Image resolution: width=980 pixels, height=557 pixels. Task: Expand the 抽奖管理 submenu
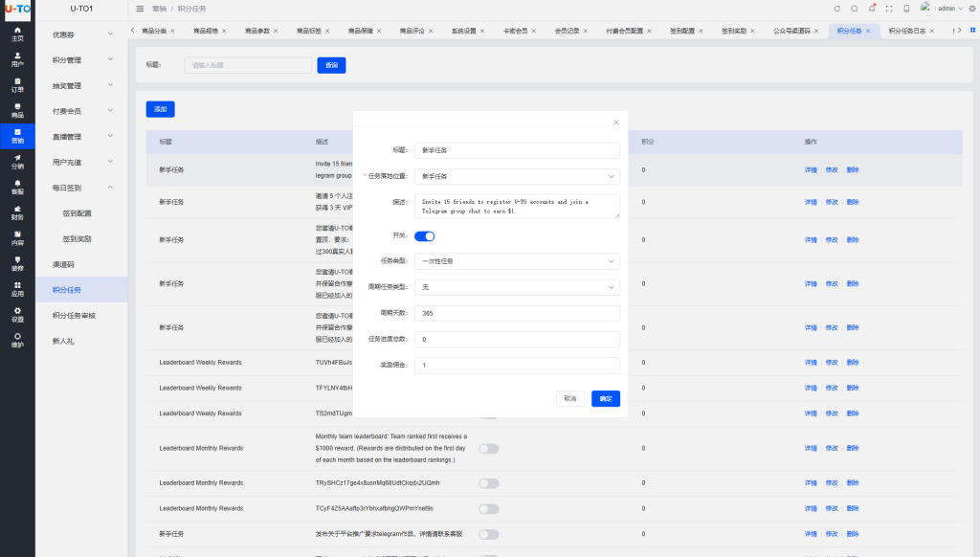(x=81, y=85)
